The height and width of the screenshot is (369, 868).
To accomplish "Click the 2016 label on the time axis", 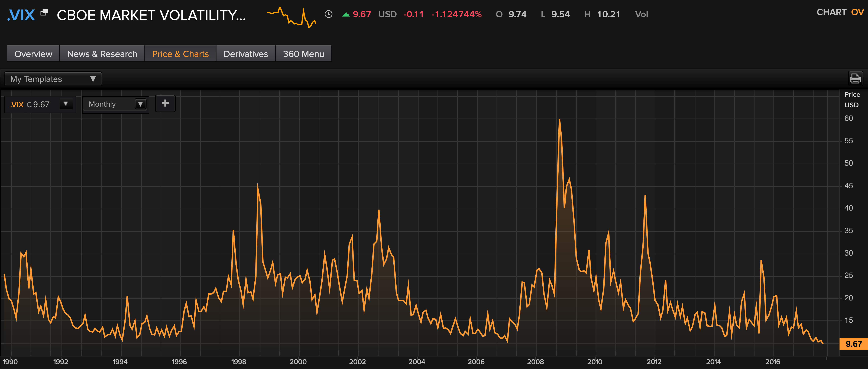I will 772,362.
